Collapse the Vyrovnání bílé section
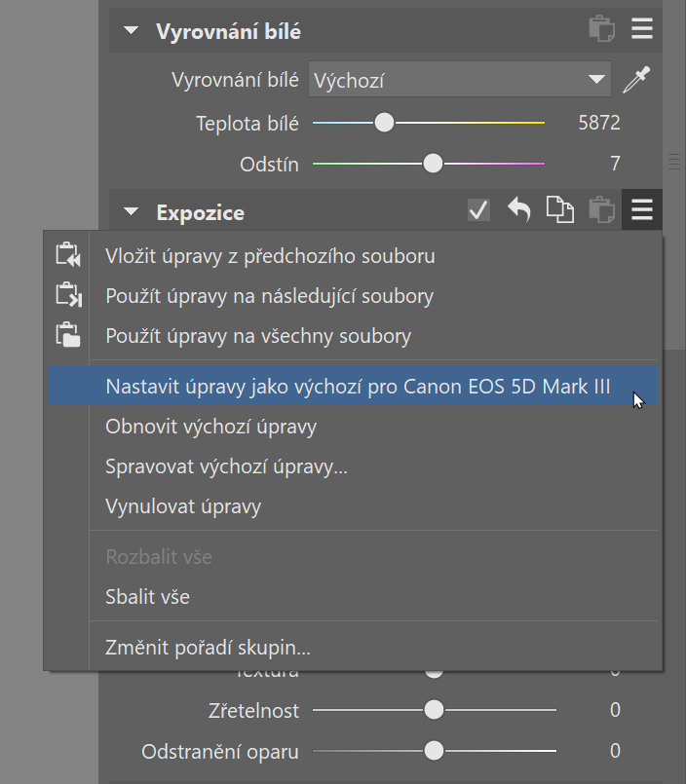686x784 pixels. (132, 31)
